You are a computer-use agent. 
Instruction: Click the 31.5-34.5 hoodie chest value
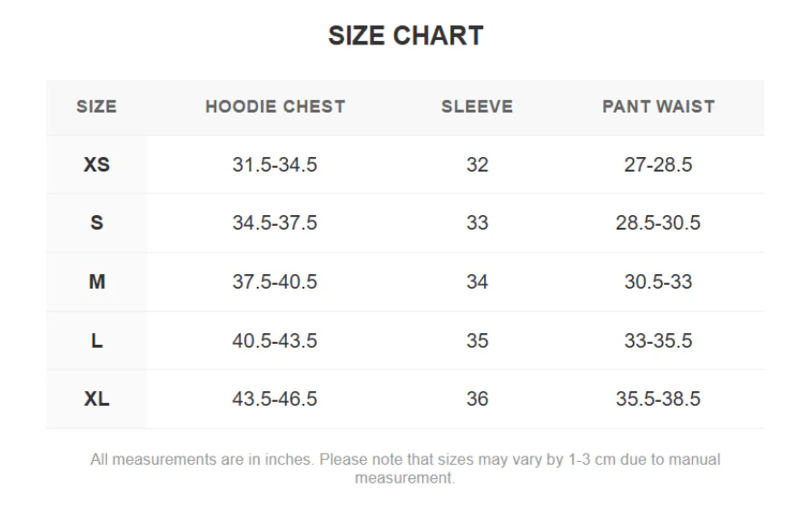point(275,165)
